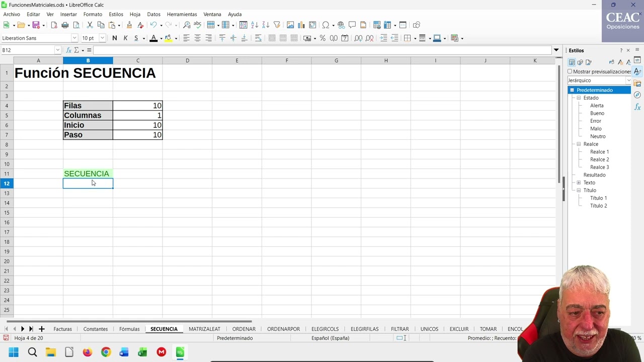This screenshot has height=362, width=644.
Task: Insert a comment using speech-bubble icon
Action: tap(352, 25)
